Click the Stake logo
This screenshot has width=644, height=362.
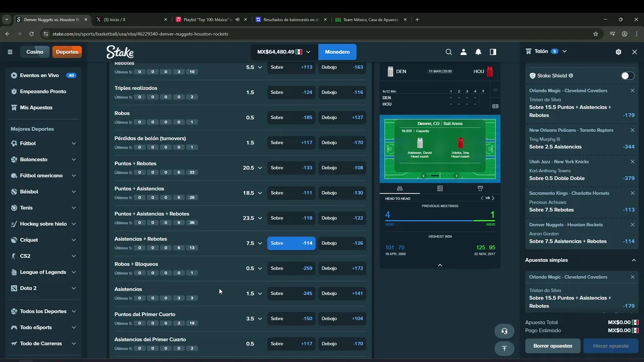[120, 52]
